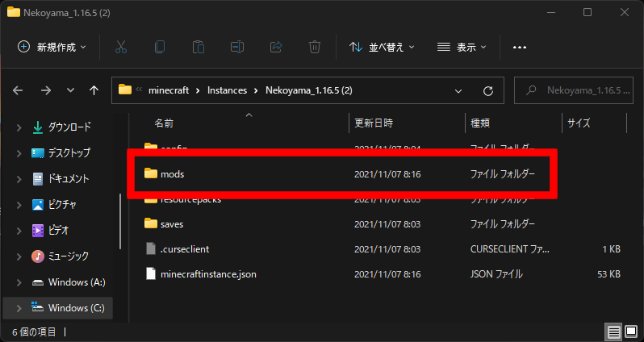Expand the address bar history dropdown
Screen dimensions: 644x342
coord(458,90)
